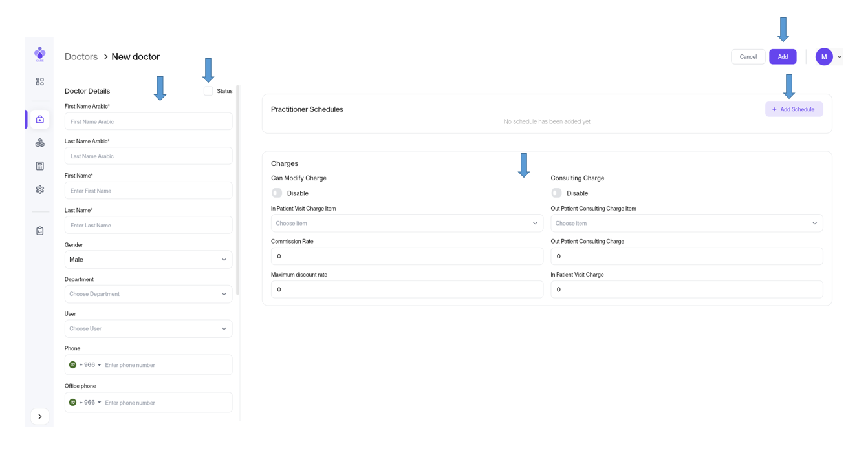Screen dimensions: 868x453
Task: Open the dashboard grid icon in sidebar
Action: 39,81
